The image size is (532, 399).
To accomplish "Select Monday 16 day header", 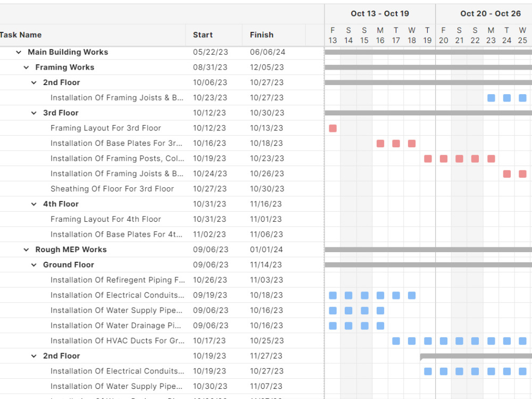I will pyautogui.click(x=380, y=35).
